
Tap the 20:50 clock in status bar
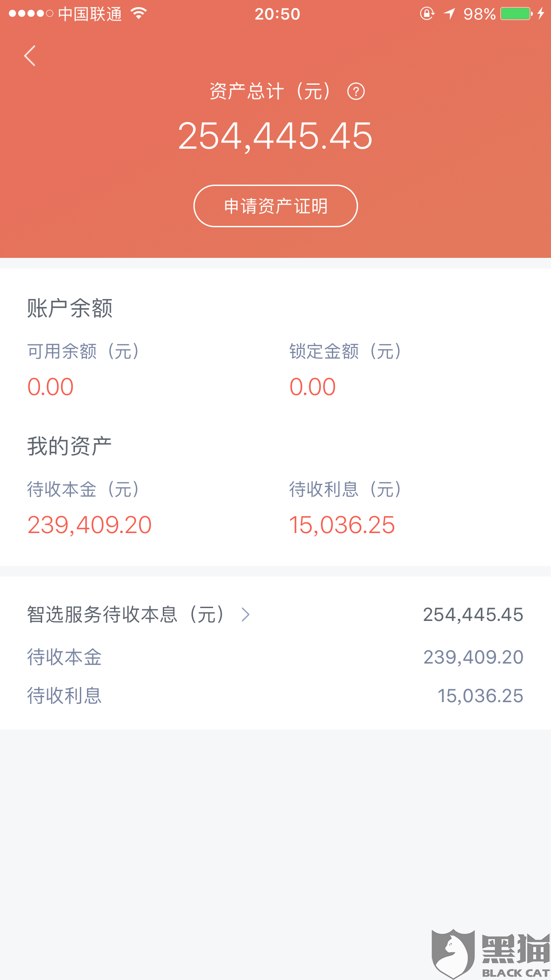(x=277, y=14)
